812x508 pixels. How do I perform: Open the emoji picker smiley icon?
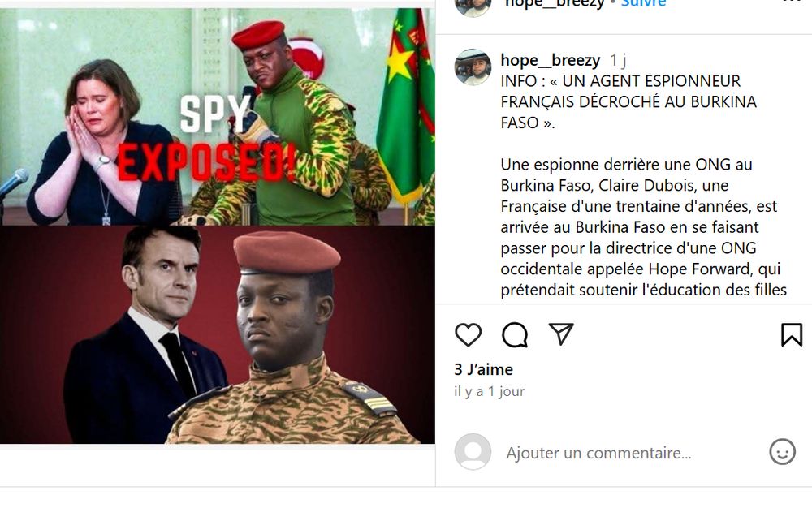[x=782, y=452]
